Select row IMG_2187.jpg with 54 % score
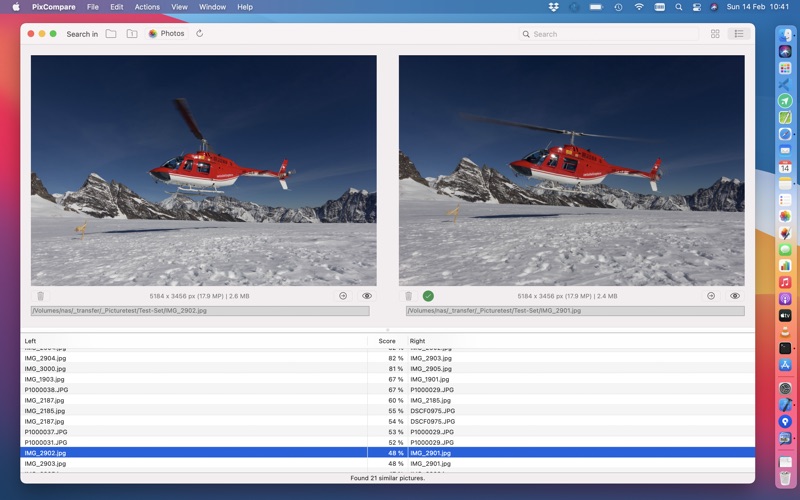This screenshot has height=500, width=800. (388, 421)
